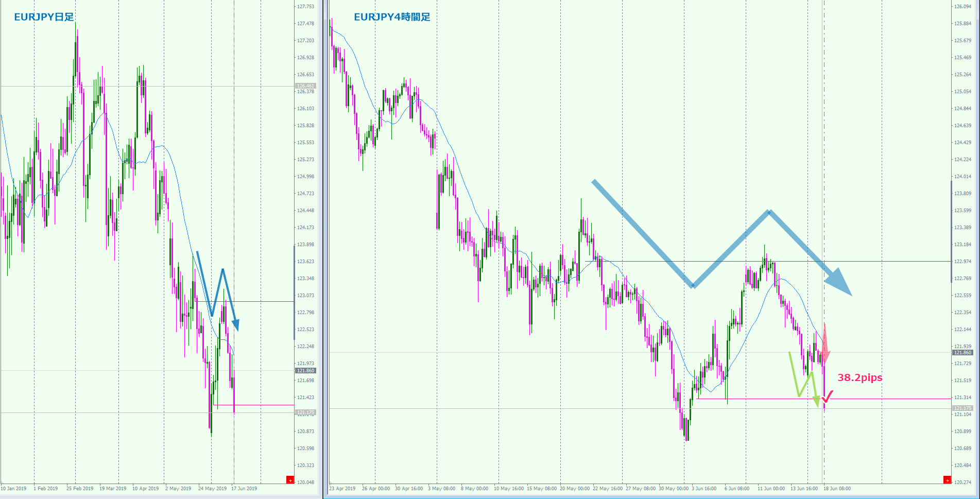
Task: Click the 23 Apr 2019 time axis label
Action: point(342,489)
